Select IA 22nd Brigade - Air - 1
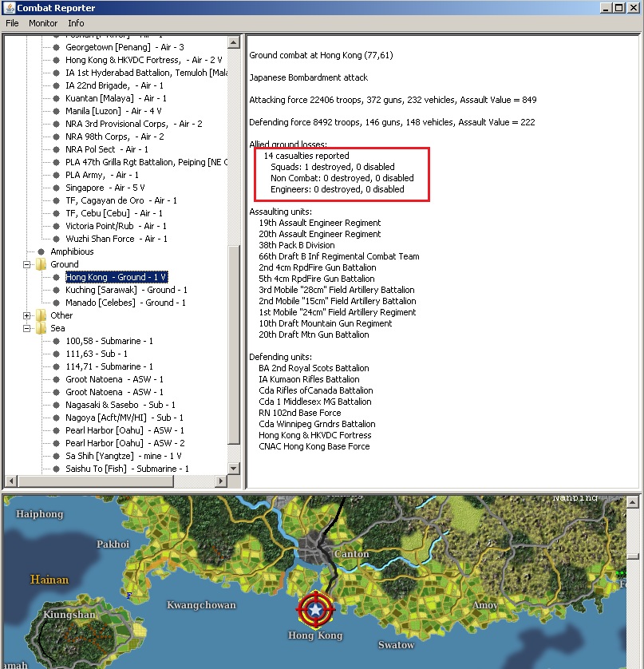Image resolution: width=644 pixels, height=669 pixels. point(114,85)
